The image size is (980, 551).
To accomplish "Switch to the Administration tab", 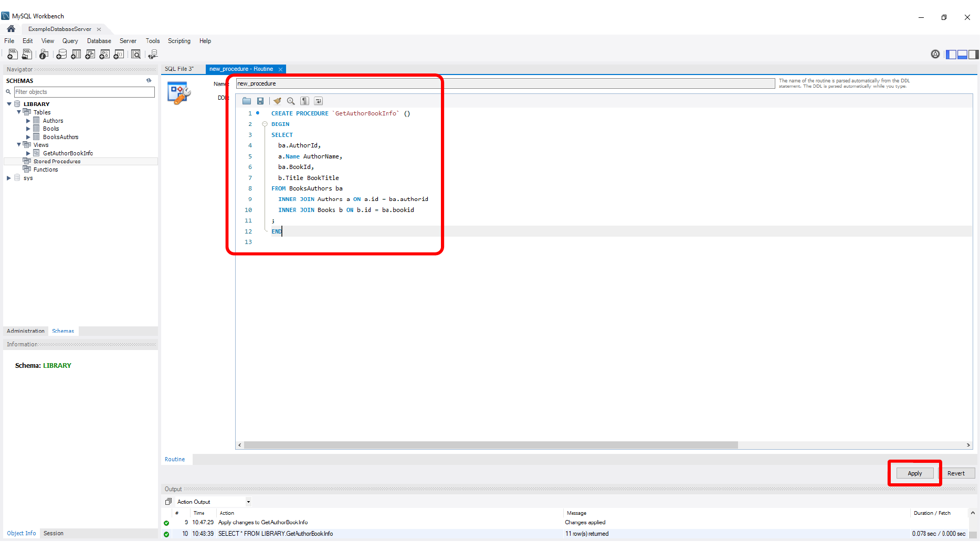I will 26,331.
